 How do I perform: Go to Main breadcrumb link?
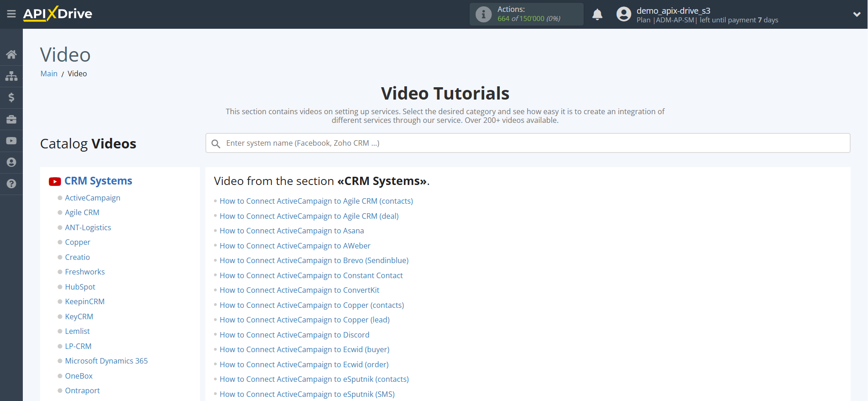tap(49, 74)
